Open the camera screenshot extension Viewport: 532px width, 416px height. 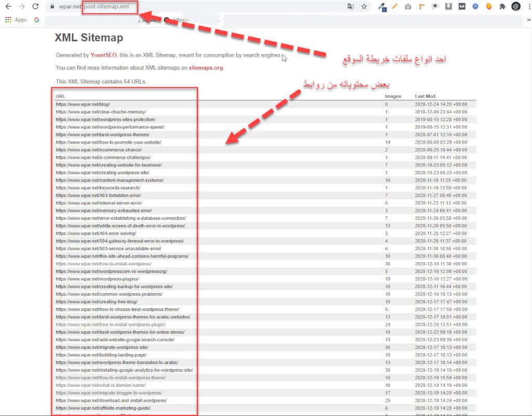pos(408,6)
